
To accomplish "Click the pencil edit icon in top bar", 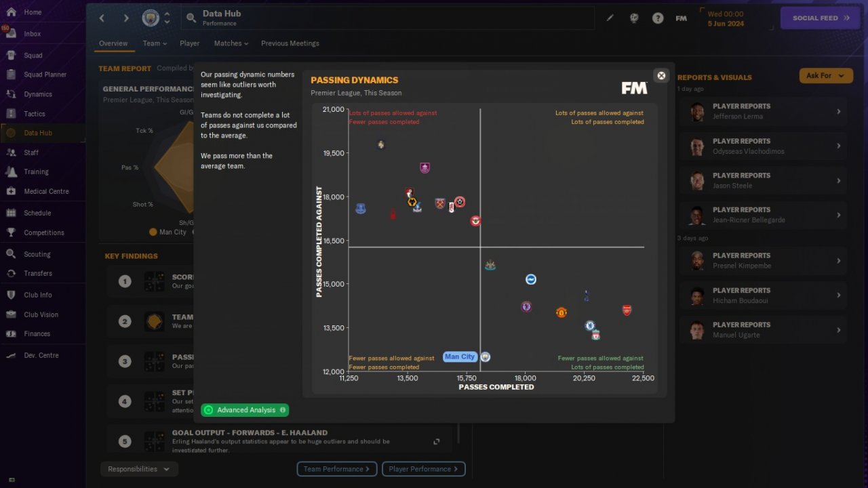I will [610, 18].
